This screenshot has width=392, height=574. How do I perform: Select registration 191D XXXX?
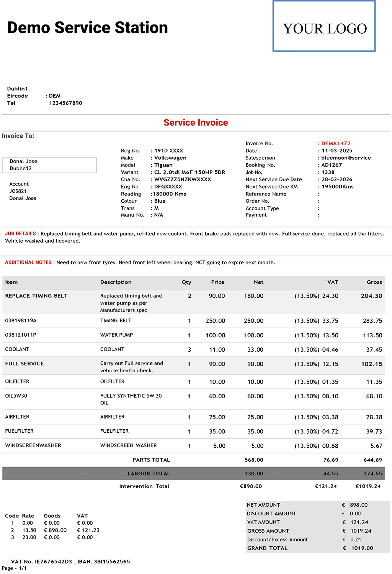(x=169, y=151)
